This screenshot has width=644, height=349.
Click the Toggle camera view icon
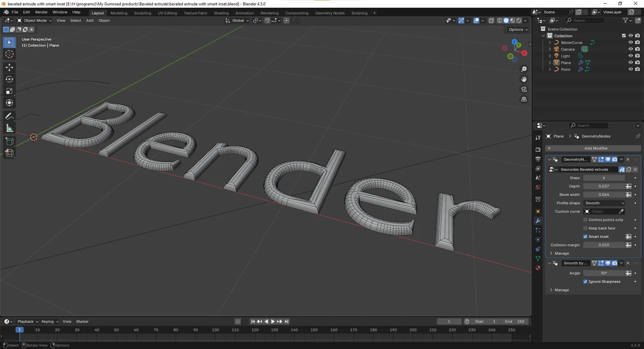pos(524,89)
